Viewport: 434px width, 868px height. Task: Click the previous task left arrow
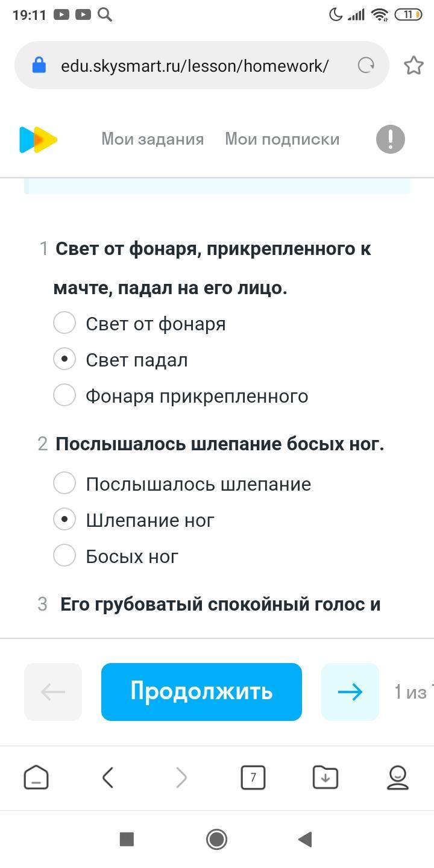53,691
